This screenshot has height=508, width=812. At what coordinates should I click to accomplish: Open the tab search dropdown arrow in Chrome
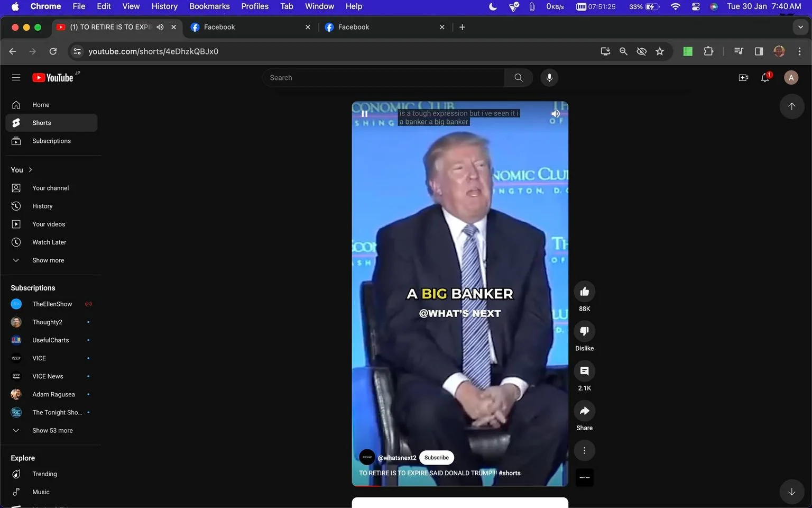800,27
